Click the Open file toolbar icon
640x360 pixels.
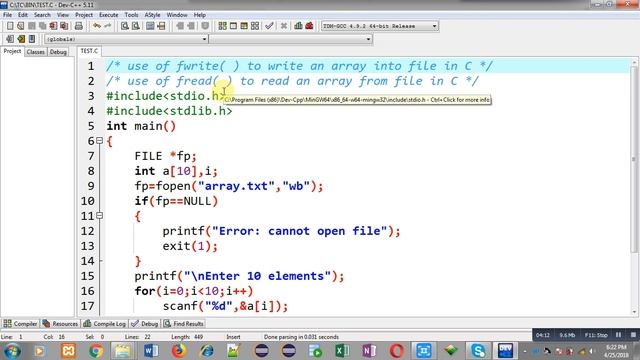pyautogui.click(x=21, y=26)
